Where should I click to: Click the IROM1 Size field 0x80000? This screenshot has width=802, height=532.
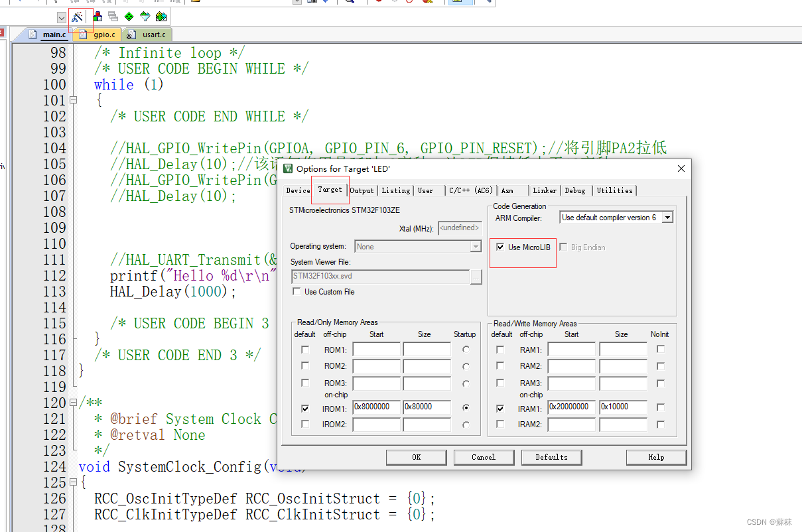(427, 407)
